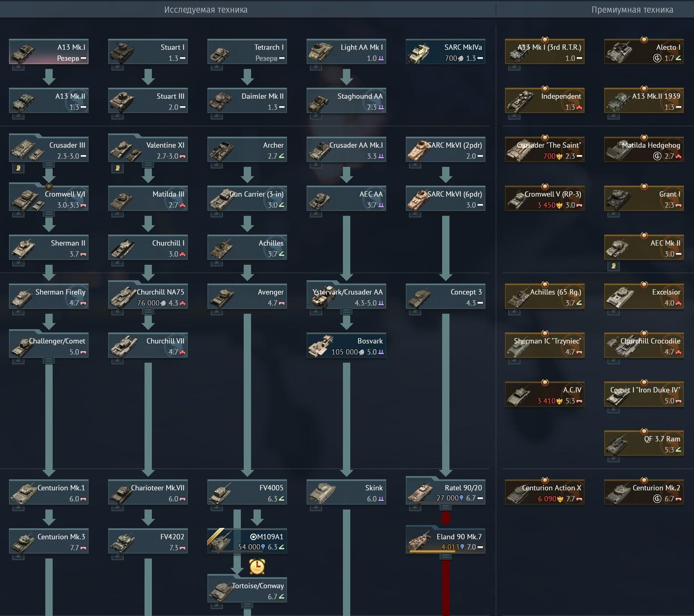Open premium Comet I "Iron Duke IV" card
Image resolution: width=694 pixels, height=616 pixels.
644,394
